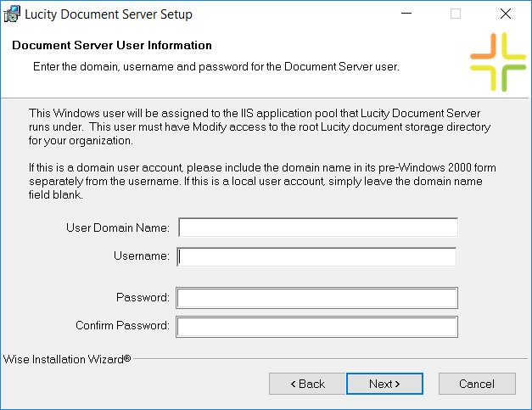532x410 pixels.
Task: Click the 'Password:' label text
Action: (x=143, y=298)
